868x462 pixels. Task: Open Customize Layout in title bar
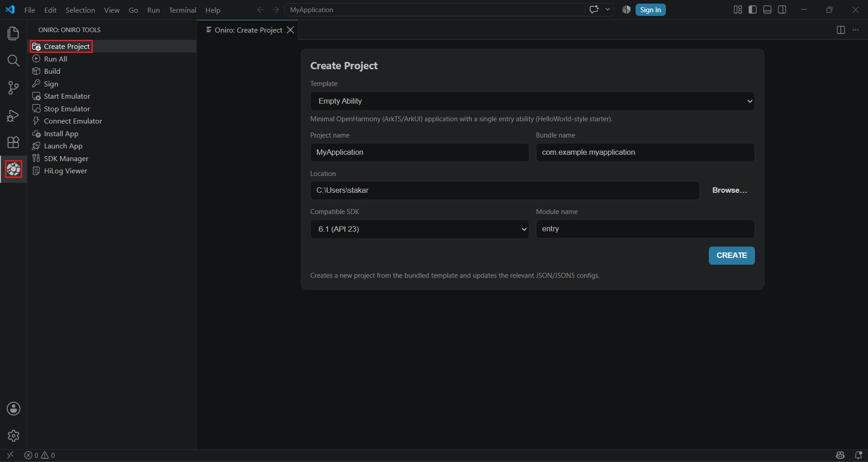(738, 10)
